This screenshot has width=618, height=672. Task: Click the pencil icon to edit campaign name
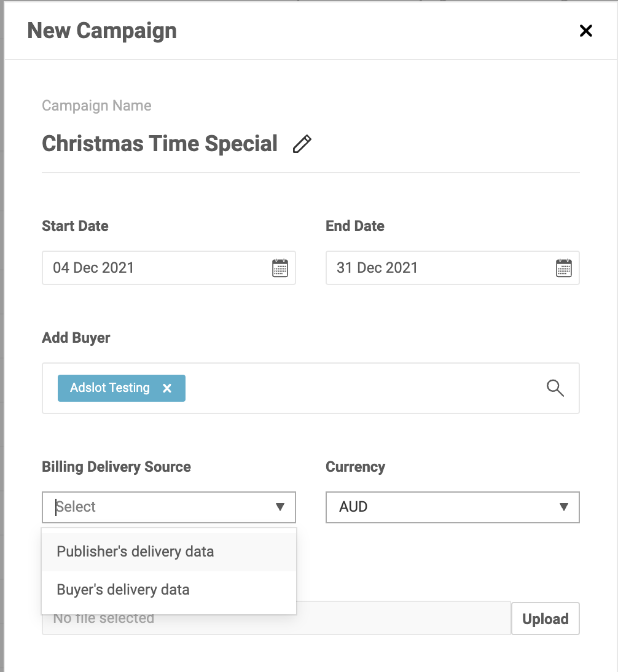tap(302, 144)
